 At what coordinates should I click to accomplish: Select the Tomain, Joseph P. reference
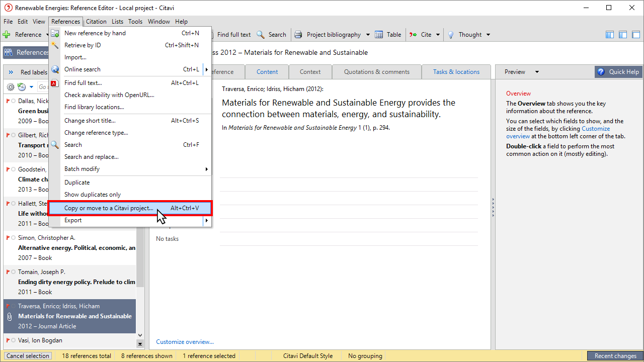coord(69,282)
